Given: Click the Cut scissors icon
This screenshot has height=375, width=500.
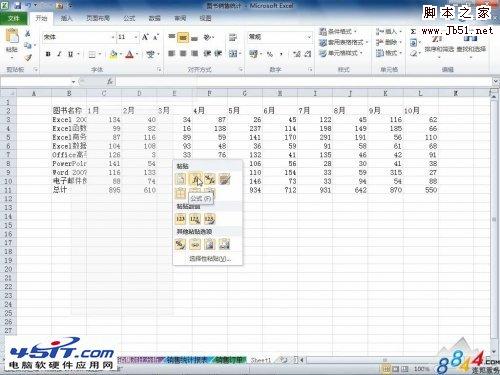Looking at the screenshot, I should 28,33.
